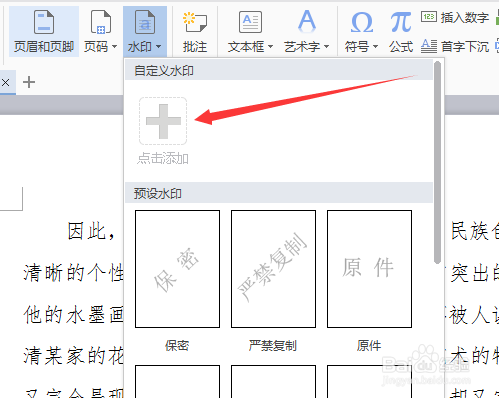The width and height of the screenshot is (499, 398).
Task: Click the 原件 caption text
Action: [369, 346]
